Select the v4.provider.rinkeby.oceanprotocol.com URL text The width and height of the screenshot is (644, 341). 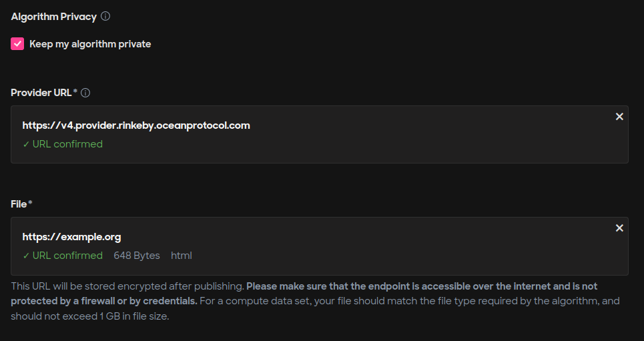coord(136,125)
